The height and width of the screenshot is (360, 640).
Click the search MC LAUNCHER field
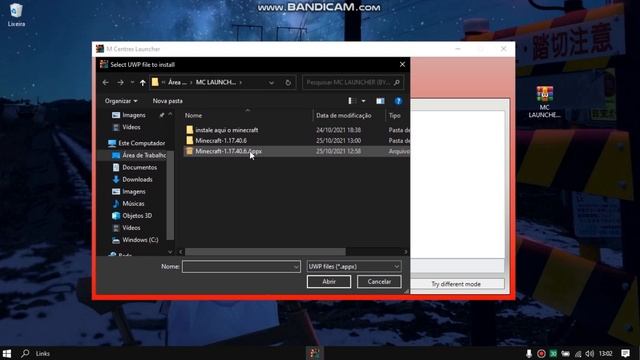pos(353,82)
